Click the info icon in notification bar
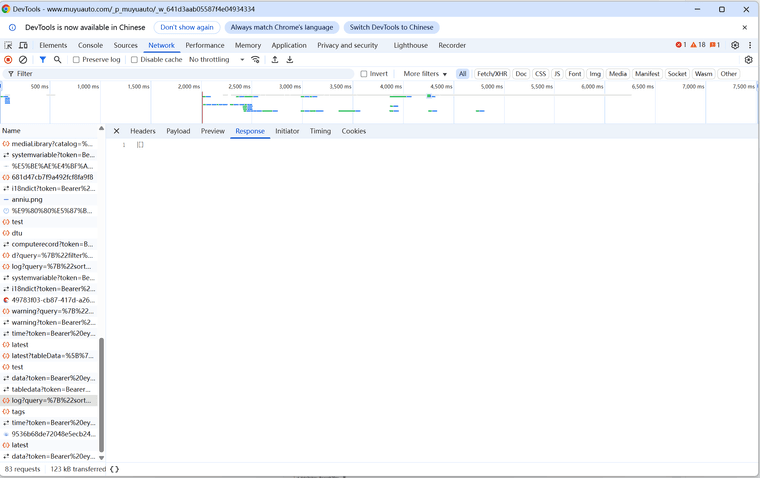Image resolution: width=760 pixels, height=478 pixels. click(x=13, y=28)
